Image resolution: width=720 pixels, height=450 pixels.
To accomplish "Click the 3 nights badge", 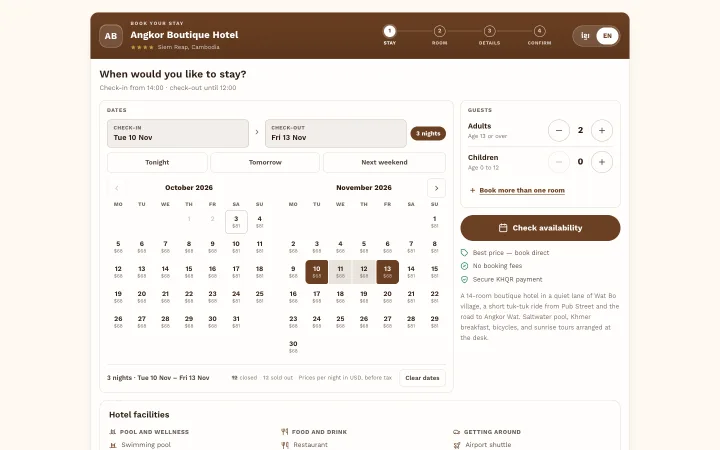I will [x=428, y=134].
